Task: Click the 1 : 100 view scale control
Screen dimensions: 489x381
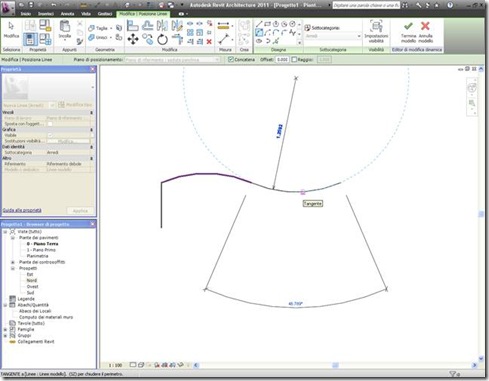Action: click(115, 365)
